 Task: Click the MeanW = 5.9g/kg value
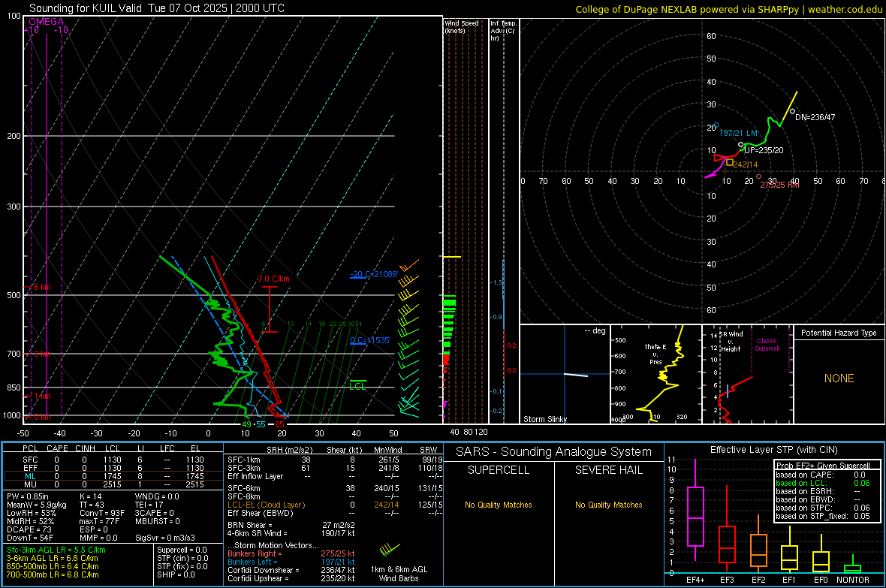pos(36,505)
